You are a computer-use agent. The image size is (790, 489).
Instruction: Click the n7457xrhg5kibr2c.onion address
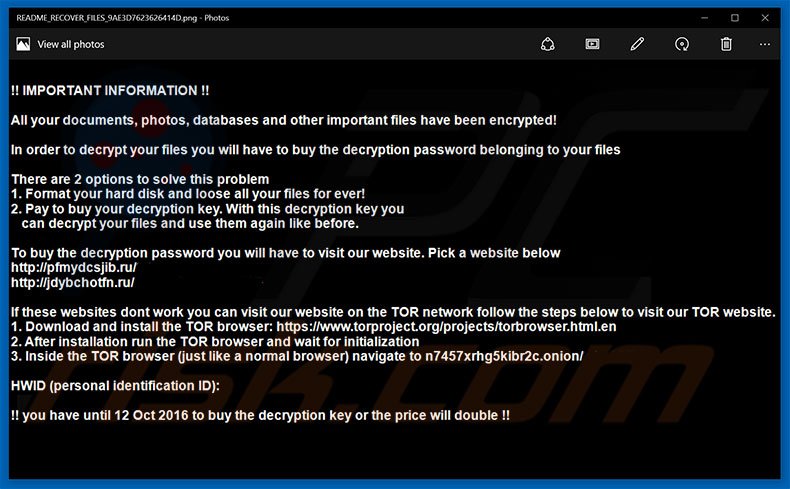504,356
